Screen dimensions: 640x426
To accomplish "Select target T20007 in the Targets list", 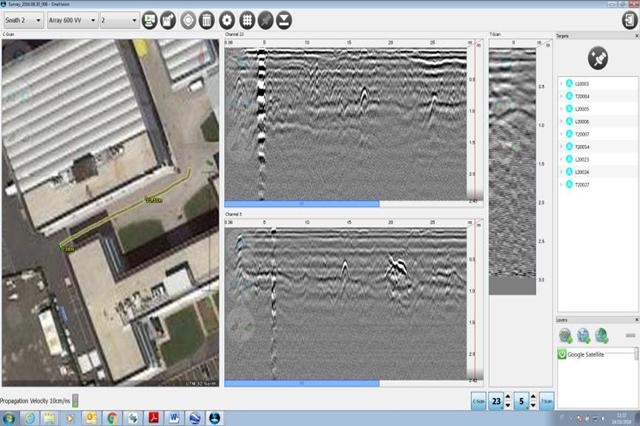I will 583,133.
